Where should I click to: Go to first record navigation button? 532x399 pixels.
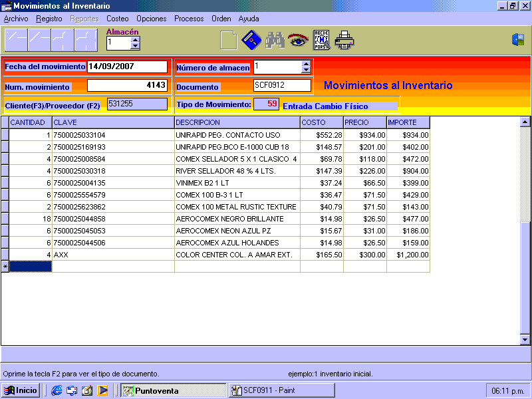click(16, 41)
